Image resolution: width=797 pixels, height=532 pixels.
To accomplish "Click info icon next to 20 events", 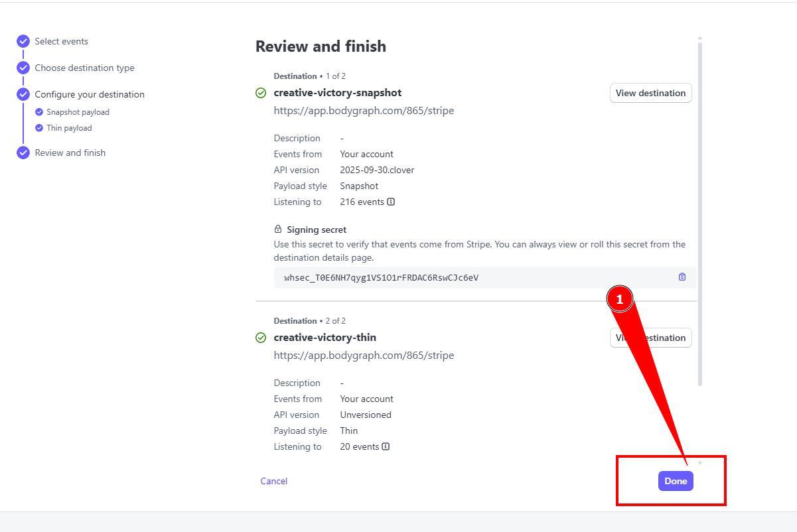I will [386, 446].
